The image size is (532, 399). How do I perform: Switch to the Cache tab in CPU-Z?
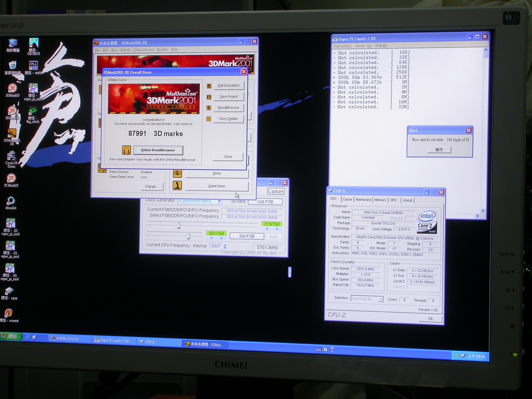click(x=347, y=199)
